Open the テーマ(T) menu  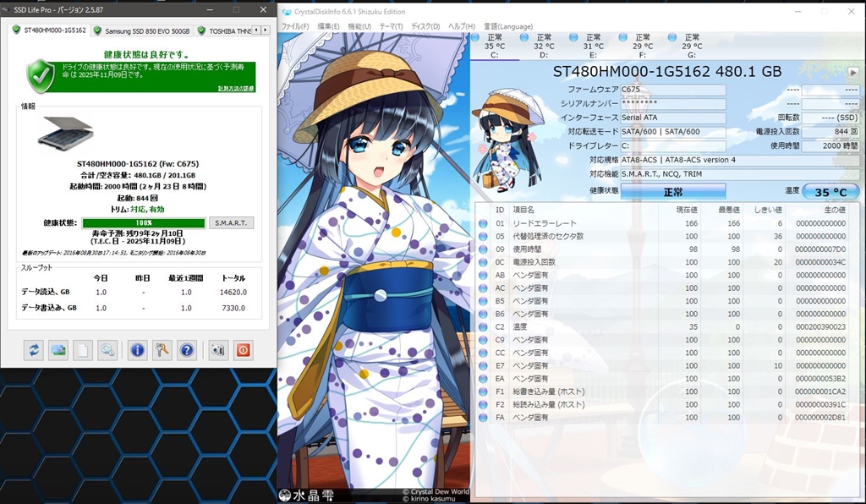(x=391, y=26)
